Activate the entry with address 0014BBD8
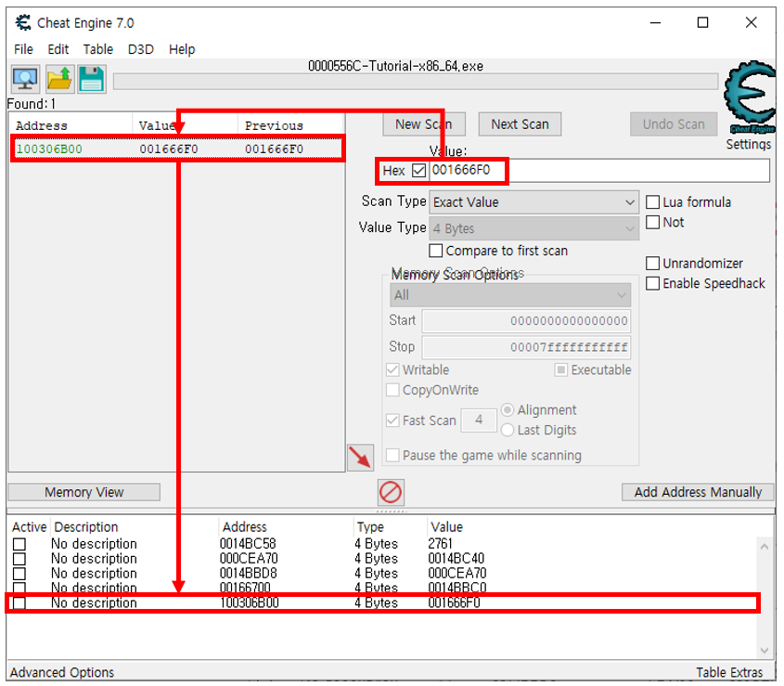The width and height of the screenshot is (784, 686). click(19, 574)
